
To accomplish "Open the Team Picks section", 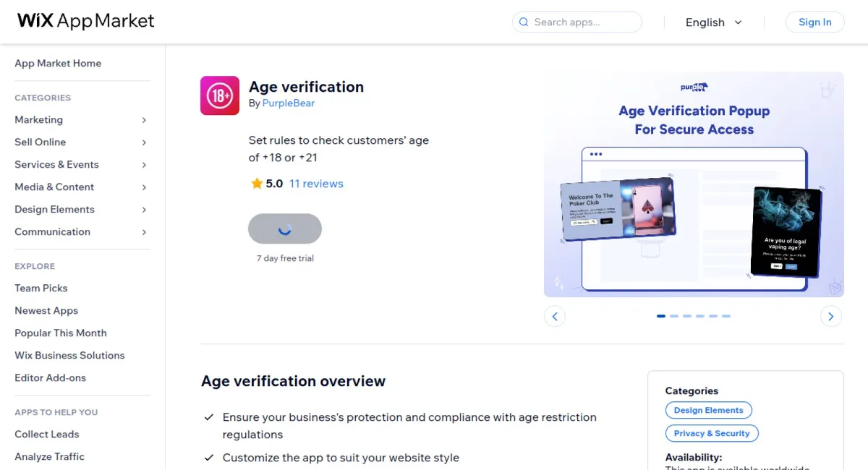I will click(x=41, y=288).
